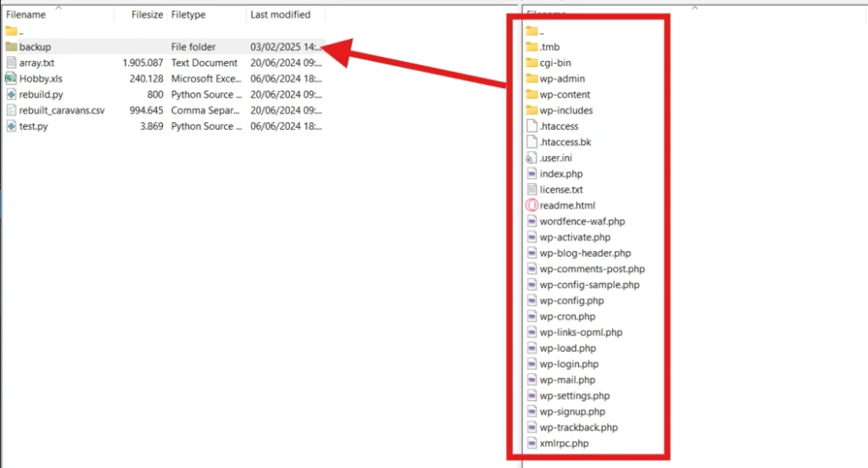Click the readme.html browser file icon
The image size is (868, 468).
532,205
